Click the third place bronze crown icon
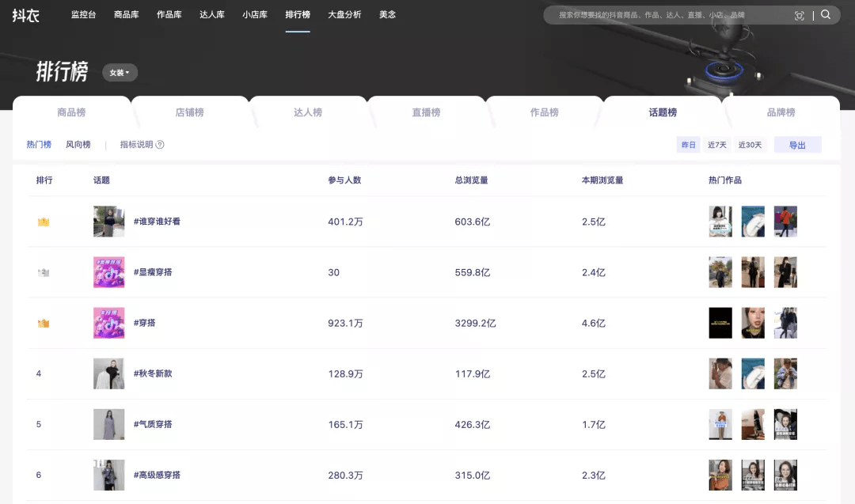Image resolution: width=855 pixels, height=504 pixels. [44, 323]
